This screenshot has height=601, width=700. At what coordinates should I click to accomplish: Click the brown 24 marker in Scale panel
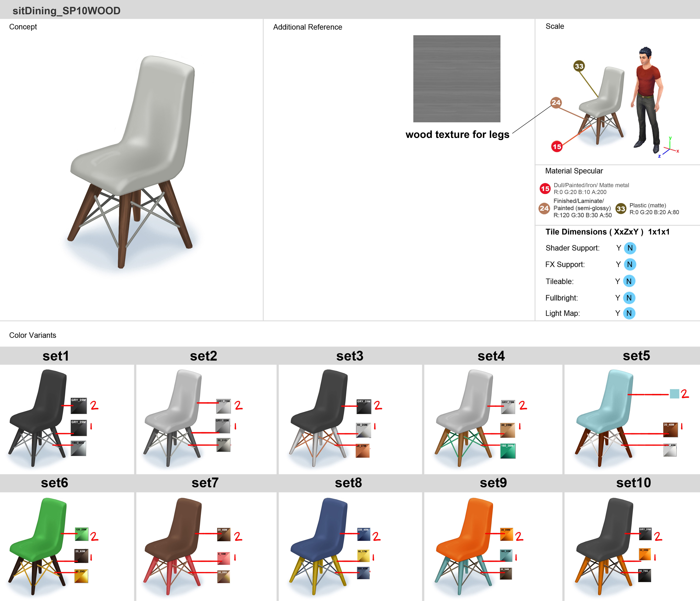[556, 102]
